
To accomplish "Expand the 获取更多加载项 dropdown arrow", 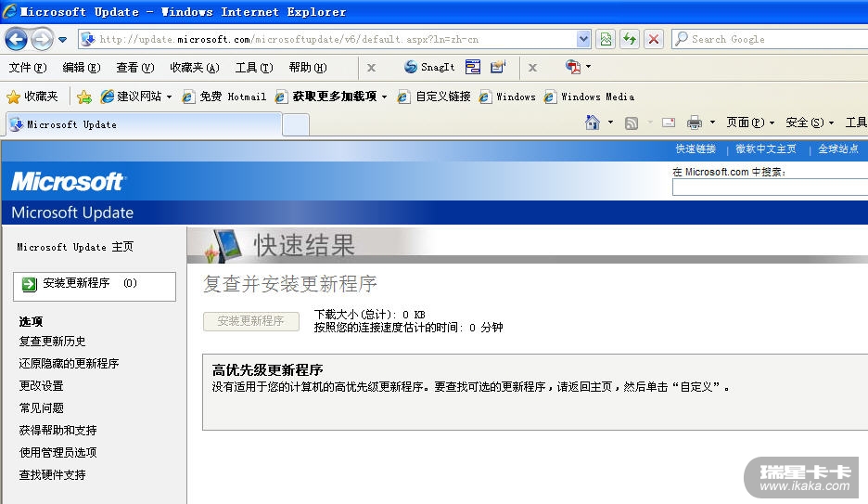I will [x=384, y=97].
